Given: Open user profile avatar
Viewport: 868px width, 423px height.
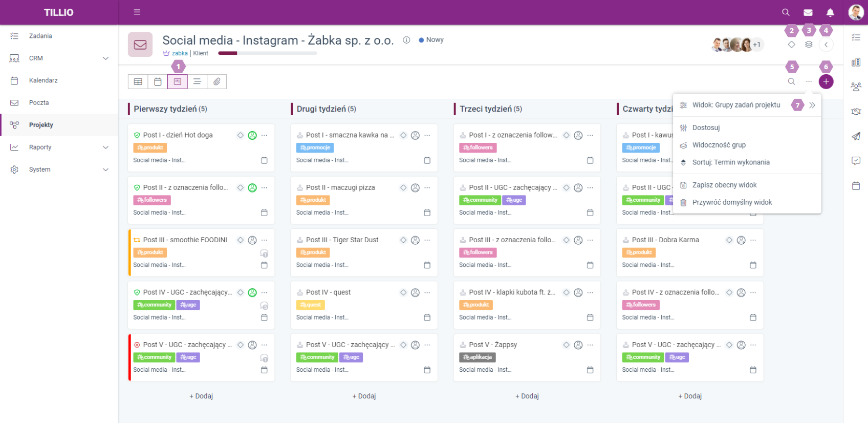Looking at the screenshot, I should pos(856,12).
